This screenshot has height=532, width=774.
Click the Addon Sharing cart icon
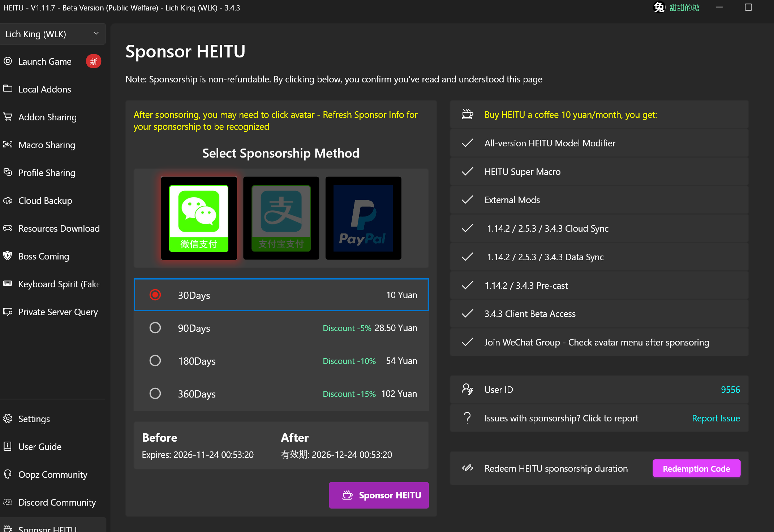click(8, 117)
